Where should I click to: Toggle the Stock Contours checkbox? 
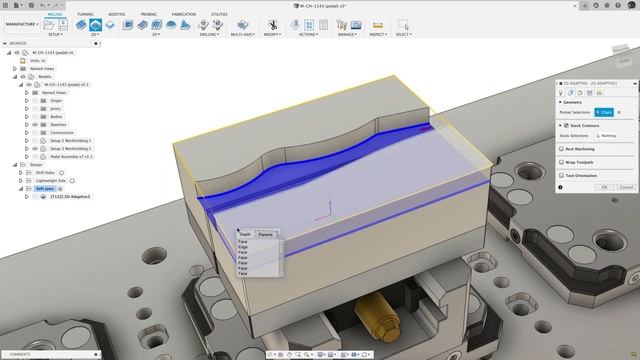(567, 126)
